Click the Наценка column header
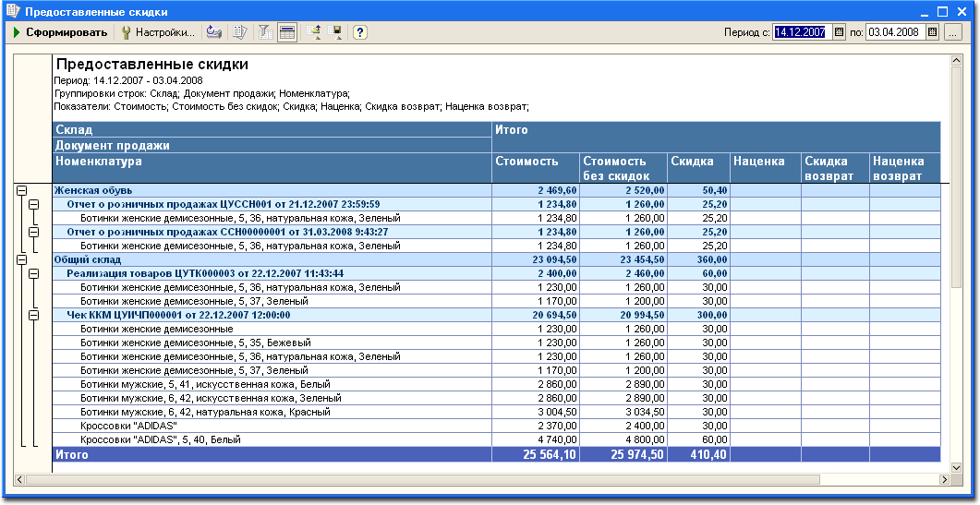Viewport: 980px width, 505px height. click(x=766, y=168)
